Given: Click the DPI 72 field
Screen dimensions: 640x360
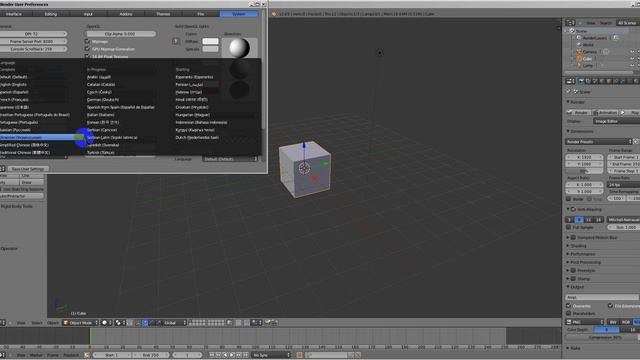Looking at the screenshot, I should pos(33,34).
